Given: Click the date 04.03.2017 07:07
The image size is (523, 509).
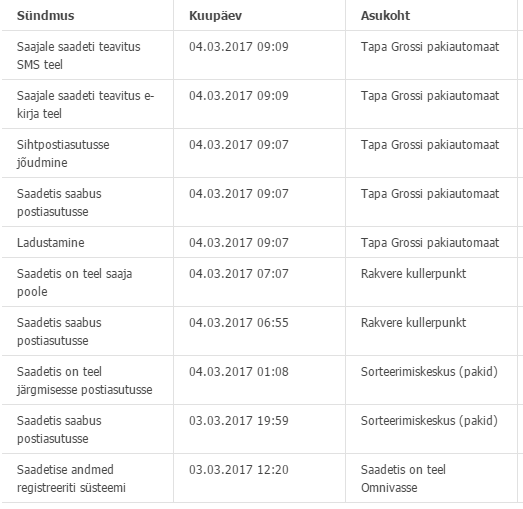Looking at the screenshot, I should click(239, 274).
